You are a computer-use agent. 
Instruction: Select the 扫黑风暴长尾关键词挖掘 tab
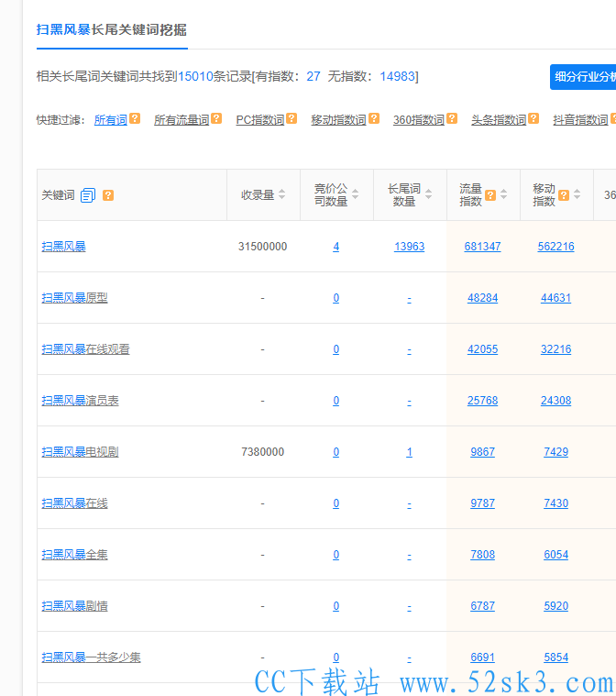click(112, 29)
